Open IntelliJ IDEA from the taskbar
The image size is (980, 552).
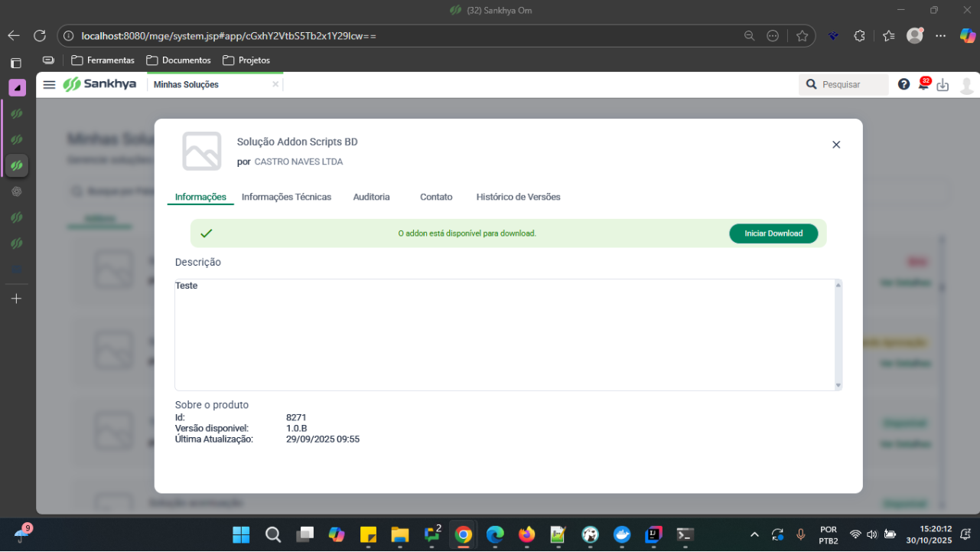654,534
